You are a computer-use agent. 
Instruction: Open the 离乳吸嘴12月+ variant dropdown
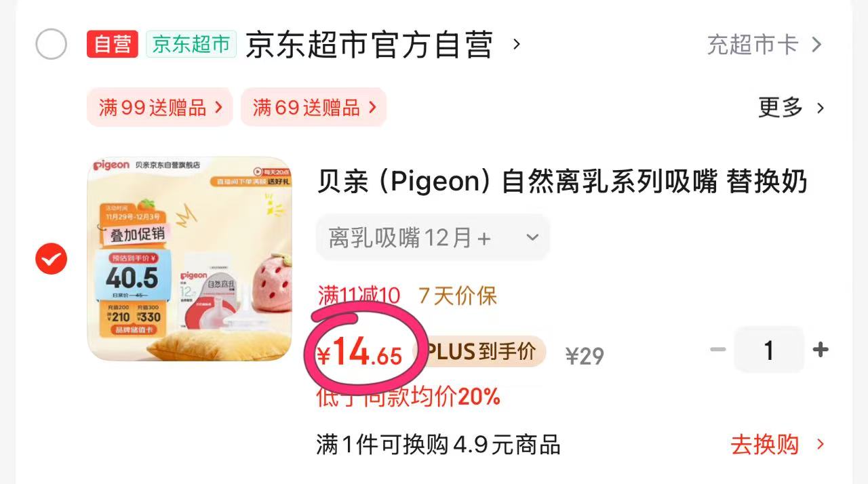tap(433, 237)
